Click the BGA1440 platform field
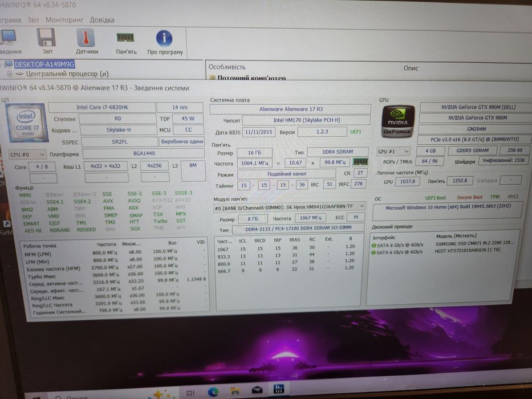The height and width of the screenshot is (399, 532). (x=144, y=153)
